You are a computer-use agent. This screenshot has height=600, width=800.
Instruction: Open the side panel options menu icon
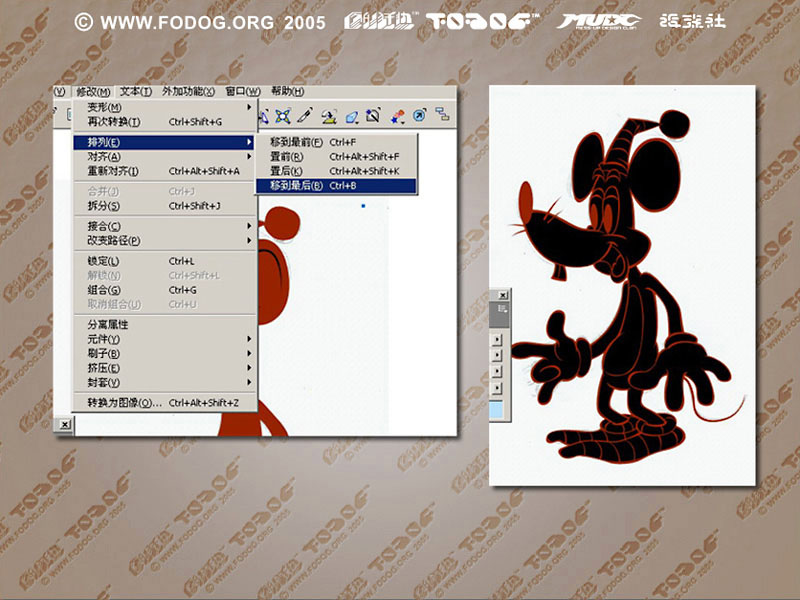coord(503,309)
